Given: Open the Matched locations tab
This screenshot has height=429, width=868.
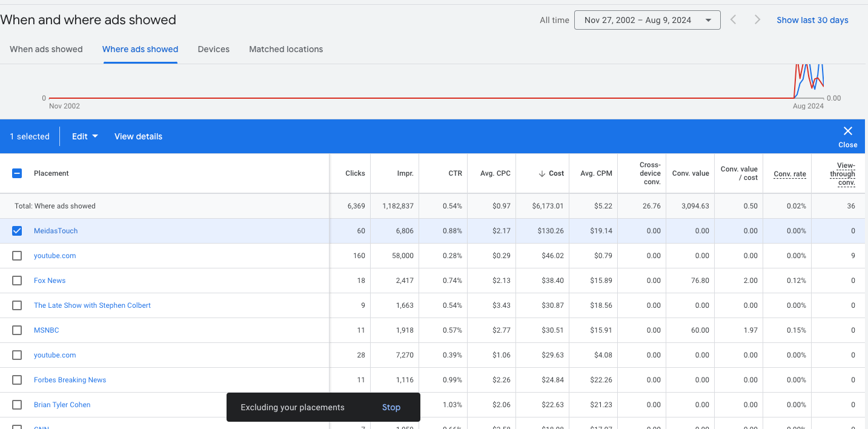Looking at the screenshot, I should 286,49.
